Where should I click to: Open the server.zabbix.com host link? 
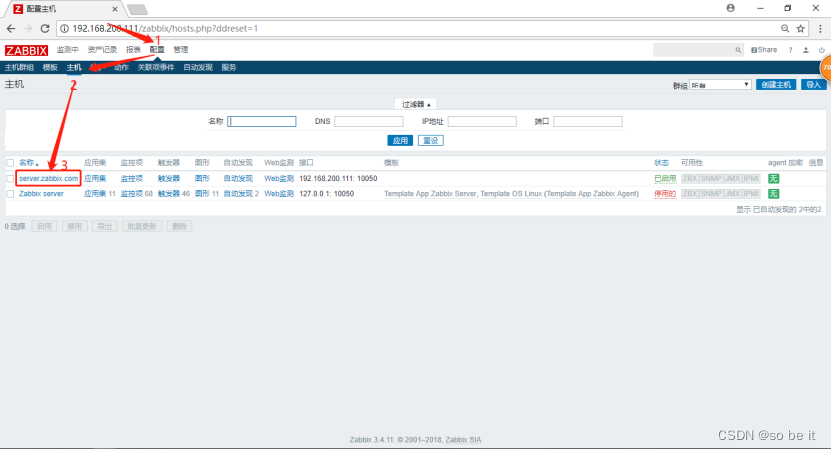click(x=49, y=179)
